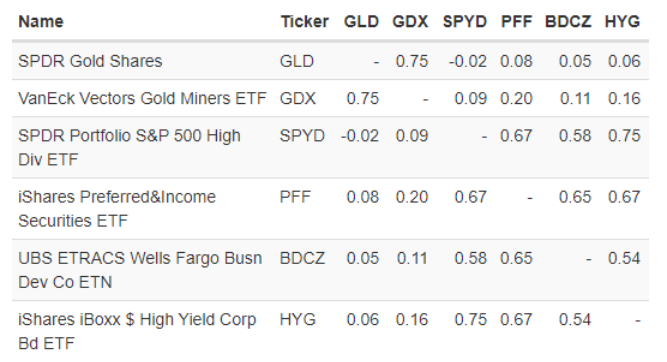This screenshot has width=667, height=362.
Task: Click the SPYD column header
Action: pos(465,21)
